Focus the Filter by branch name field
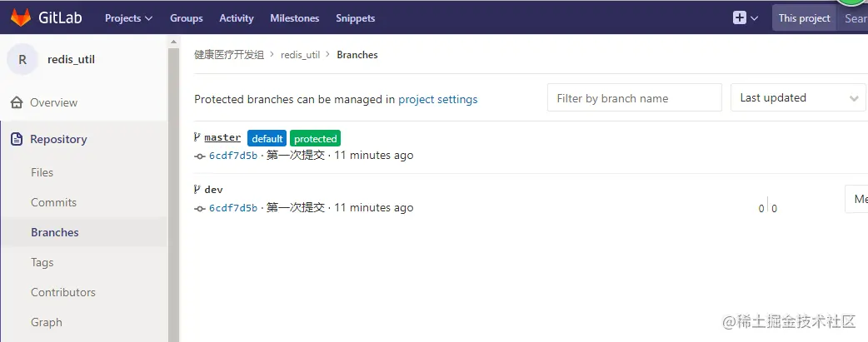This screenshot has width=868, height=342. tap(635, 98)
